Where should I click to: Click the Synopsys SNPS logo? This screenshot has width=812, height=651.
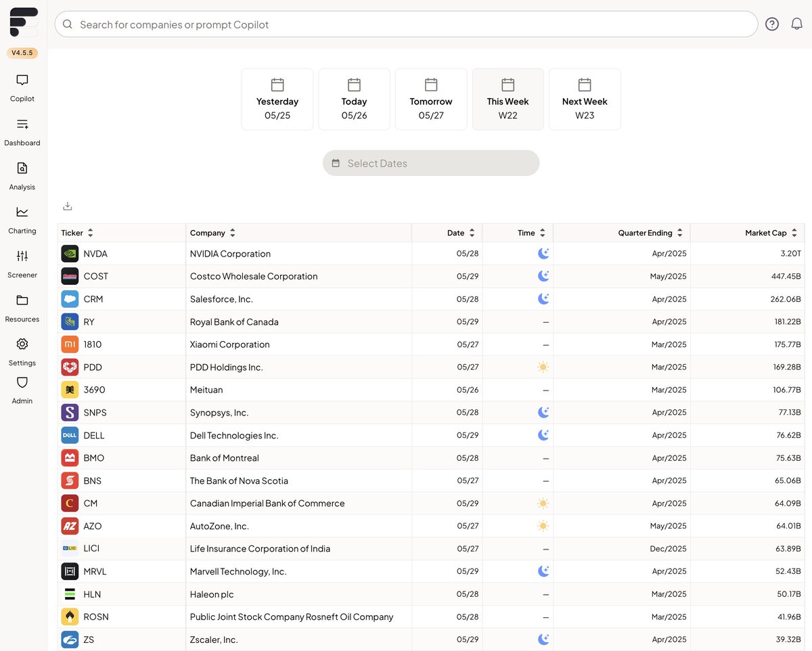pyautogui.click(x=70, y=412)
